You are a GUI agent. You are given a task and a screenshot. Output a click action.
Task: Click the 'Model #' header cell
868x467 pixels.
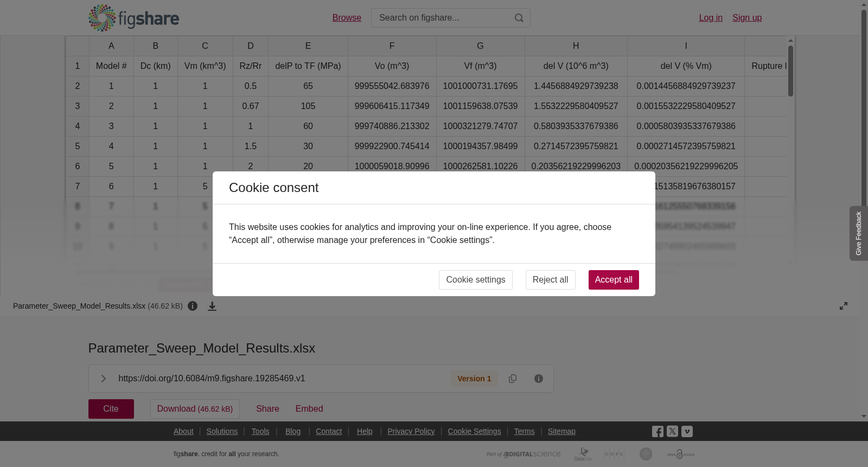(x=111, y=66)
